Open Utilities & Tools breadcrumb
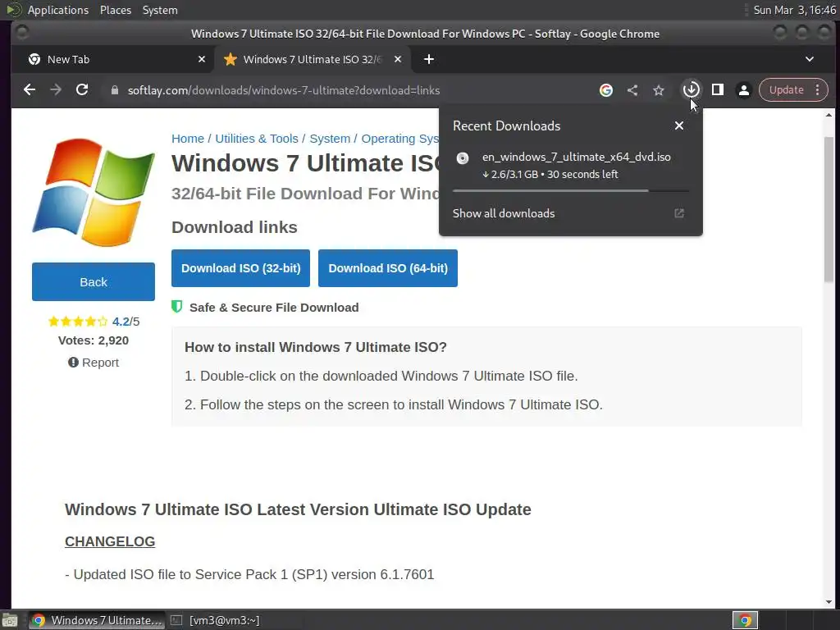The image size is (840, 630). (x=257, y=139)
